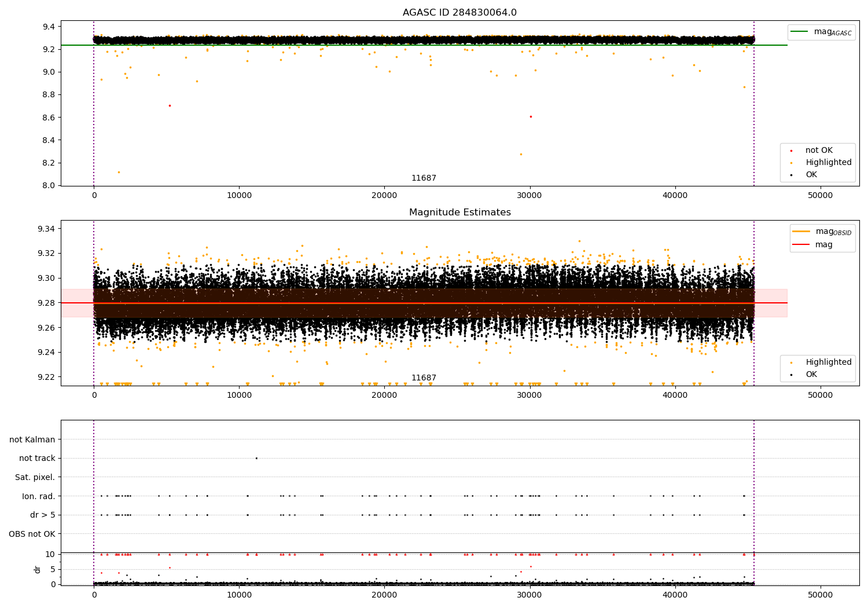Click the '11687' annotation in Magnitude Estimates plot
This screenshot has width=868, height=608.
point(424,378)
